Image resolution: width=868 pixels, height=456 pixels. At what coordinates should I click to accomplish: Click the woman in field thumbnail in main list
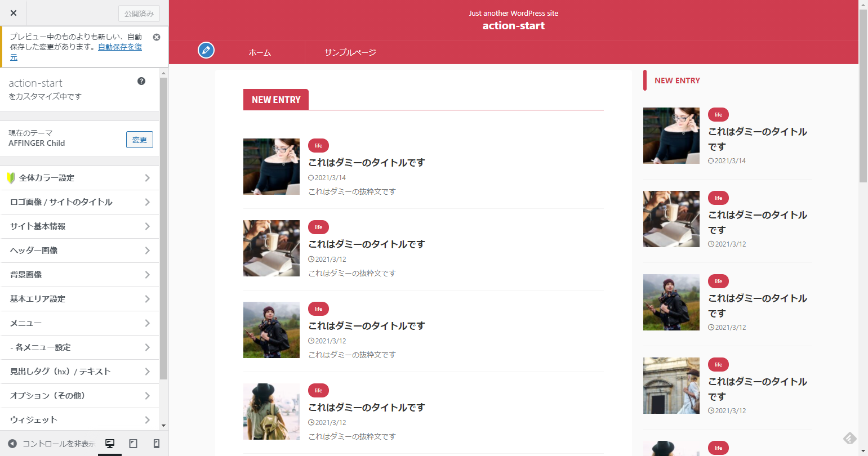(x=271, y=330)
